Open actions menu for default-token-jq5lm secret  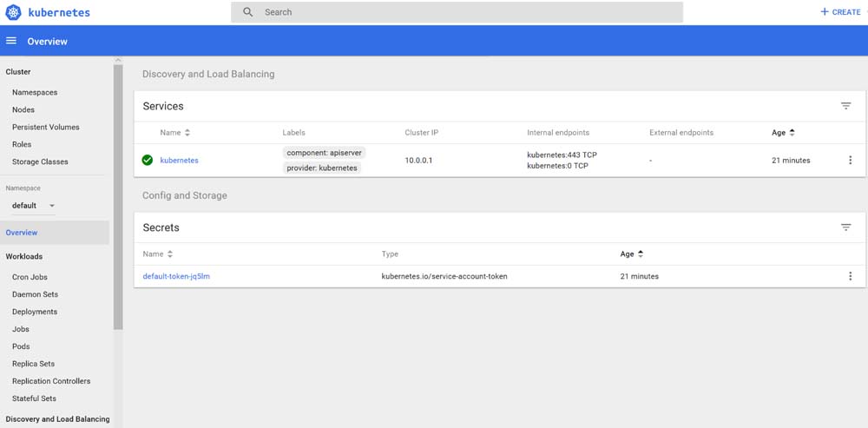[850, 276]
